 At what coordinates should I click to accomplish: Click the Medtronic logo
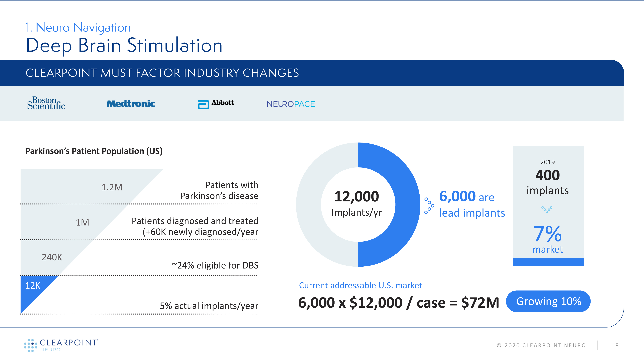coord(131,104)
